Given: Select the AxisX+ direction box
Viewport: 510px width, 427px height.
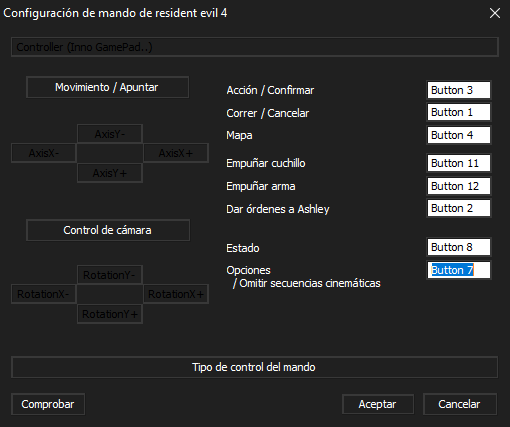Looking at the screenshot, I should point(176,153).
